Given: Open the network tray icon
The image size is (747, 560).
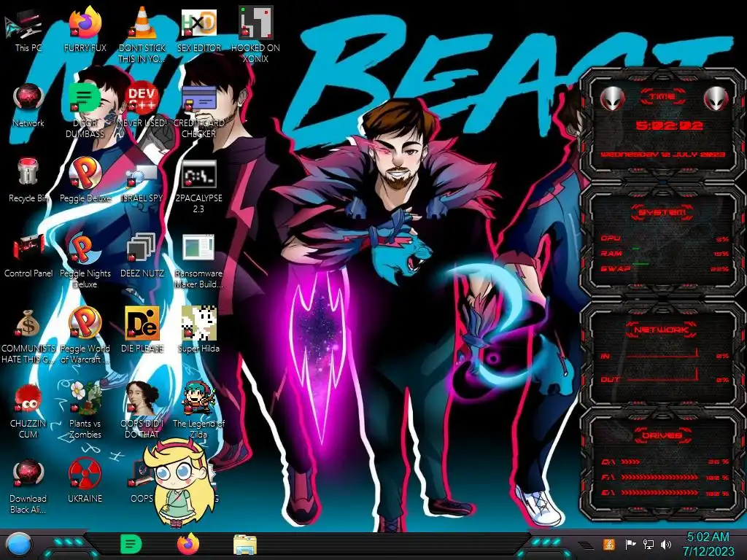Looking at the screenshot, I should click(649, 544).
